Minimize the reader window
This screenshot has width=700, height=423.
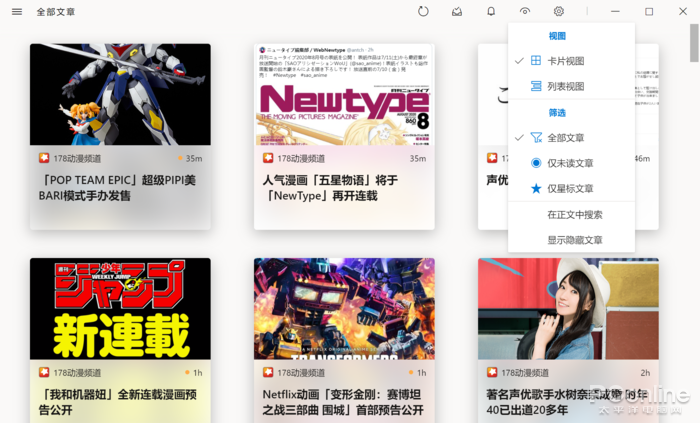click(x=615, y=12)
